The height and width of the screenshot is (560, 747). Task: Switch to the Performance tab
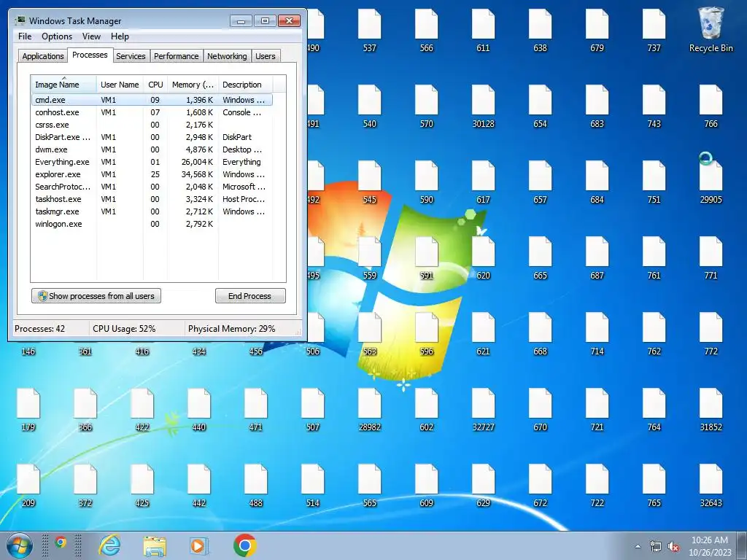click(x=176, y=56)
